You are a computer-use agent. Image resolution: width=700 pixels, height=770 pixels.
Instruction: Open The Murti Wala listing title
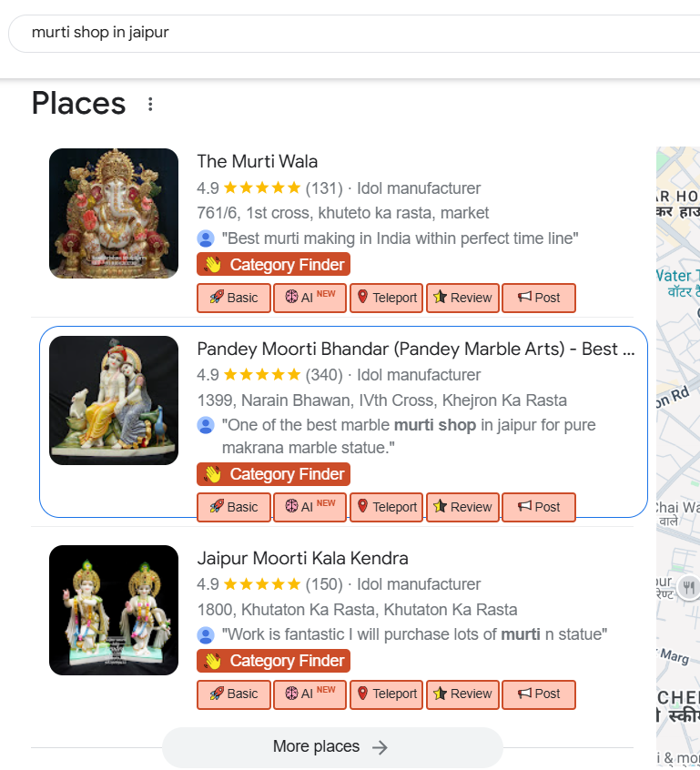click(258, 162)
